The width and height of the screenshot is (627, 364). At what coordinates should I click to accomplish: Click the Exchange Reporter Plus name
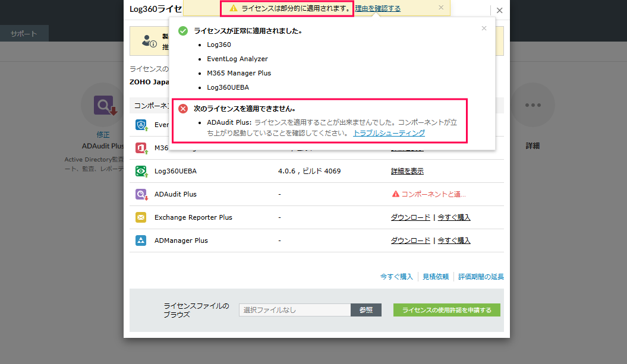[x=193, y=217]
